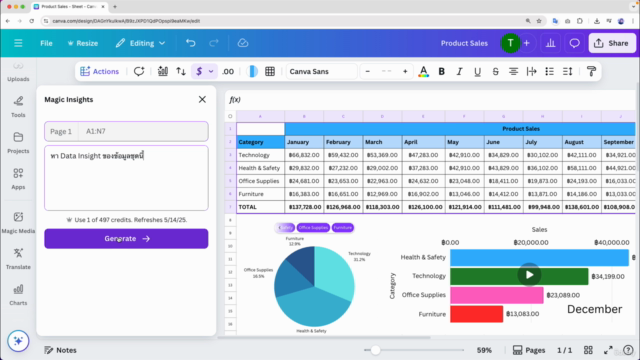The width and height of the screenshot is (640, 360).
Task: Open the table borders grid icon
Action: (x=270, y=71)
